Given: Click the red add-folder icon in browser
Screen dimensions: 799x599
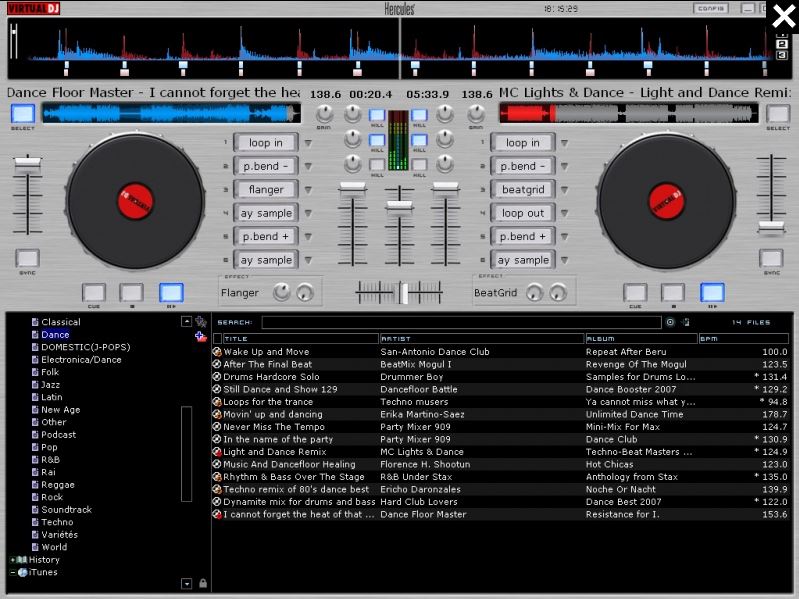Looking at the screenshot, I should tap(201, 337).
